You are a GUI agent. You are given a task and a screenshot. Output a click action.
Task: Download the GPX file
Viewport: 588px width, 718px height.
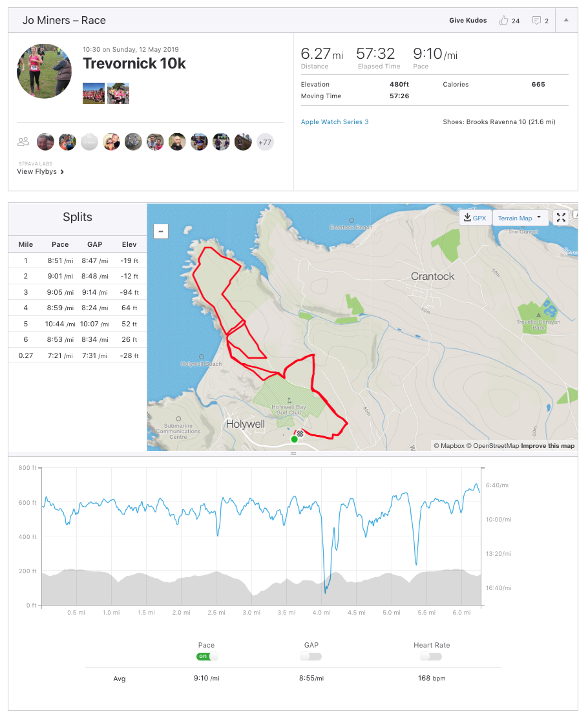click(x=475, y=218)
